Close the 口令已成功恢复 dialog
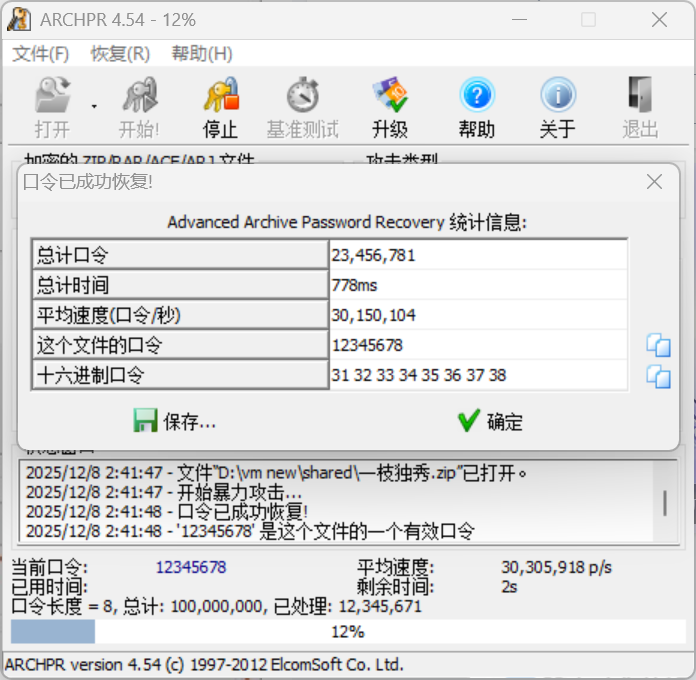This screenshot has height=680, width=696. (654, 182)
